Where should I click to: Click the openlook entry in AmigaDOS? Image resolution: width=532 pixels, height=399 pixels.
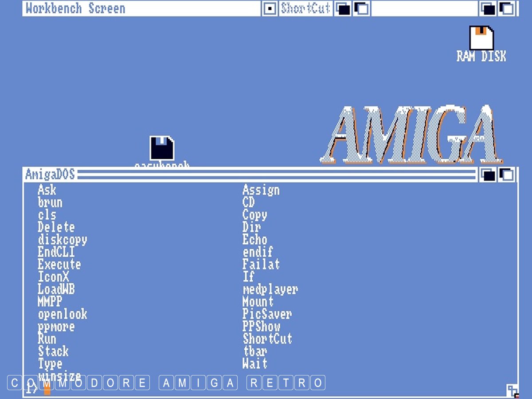63,314
